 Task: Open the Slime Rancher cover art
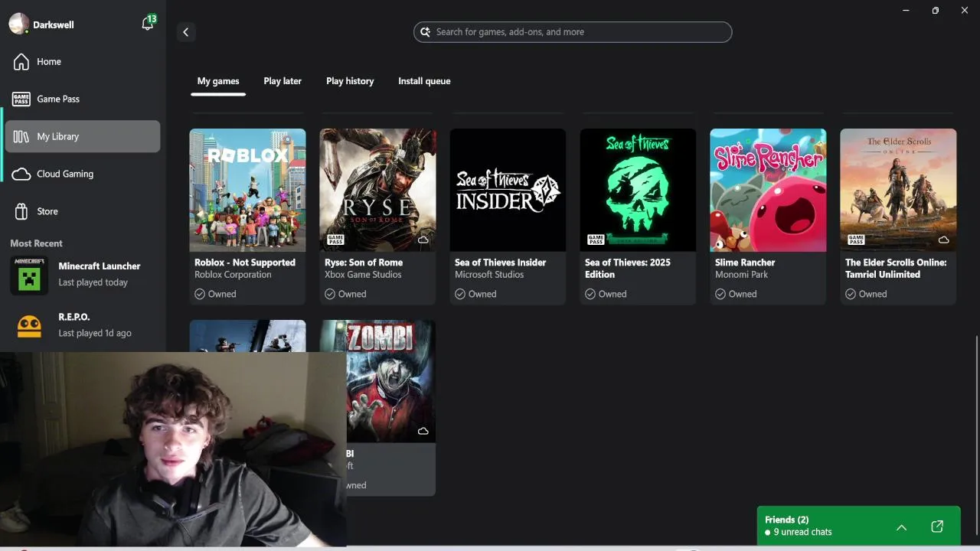point(768,190)
